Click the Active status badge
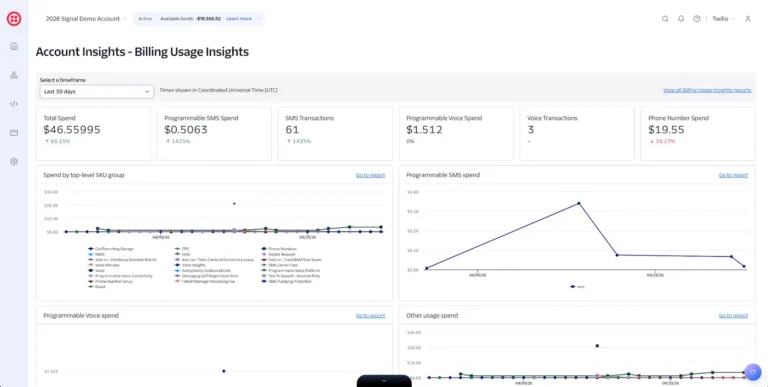The height and width of the screenshot is (387, 768). (145, 19)
